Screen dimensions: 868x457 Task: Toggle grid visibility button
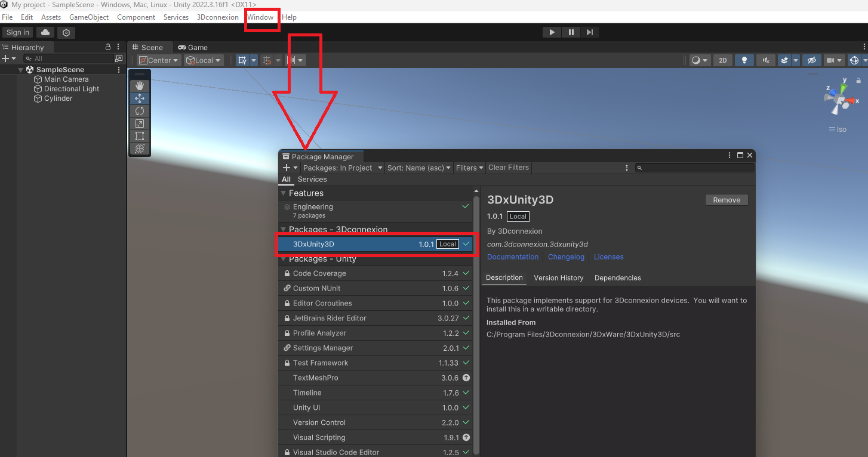click(242, 60)
